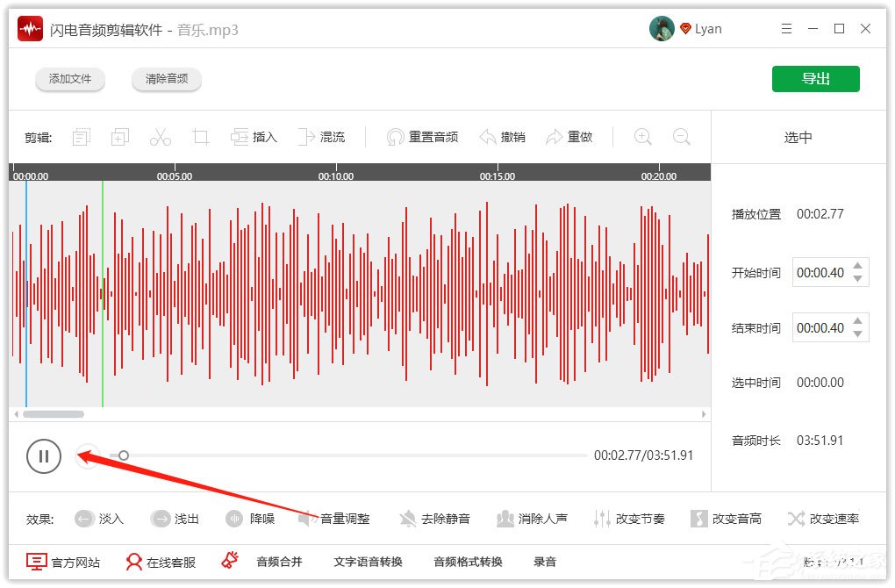Open the 消除人声 vocal remover
Image resolution: width=895 pixels, height=588 pixels.
[x=532, y=518]
